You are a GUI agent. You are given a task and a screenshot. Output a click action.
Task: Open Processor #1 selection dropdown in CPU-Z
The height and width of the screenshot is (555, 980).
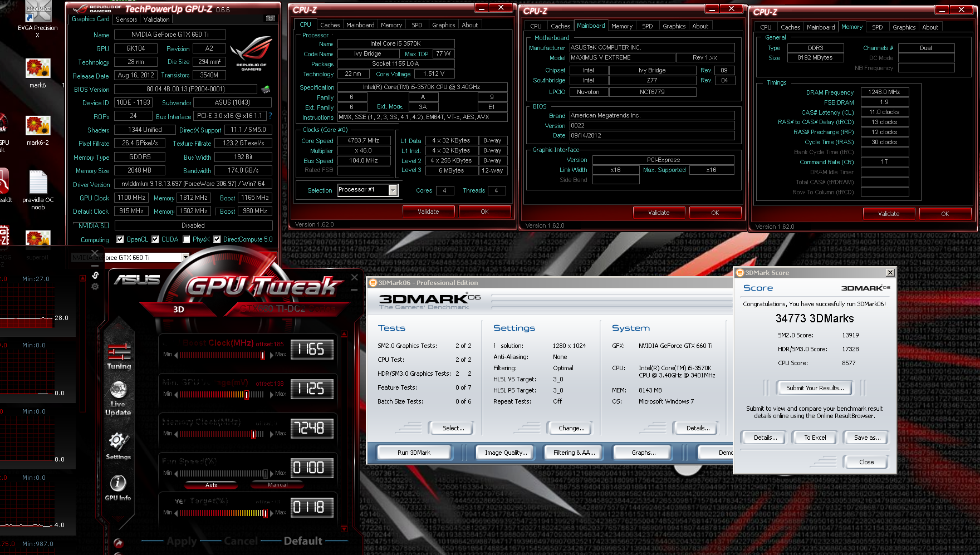click(393, 190)
